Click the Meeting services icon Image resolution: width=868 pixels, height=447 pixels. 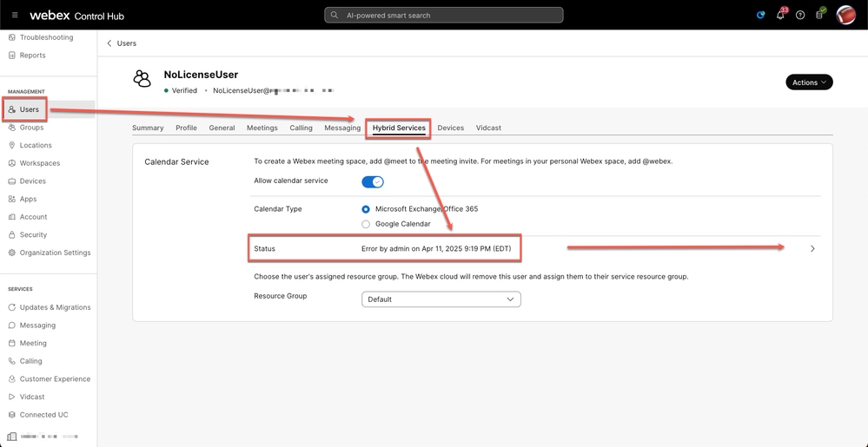coord(11,343)
